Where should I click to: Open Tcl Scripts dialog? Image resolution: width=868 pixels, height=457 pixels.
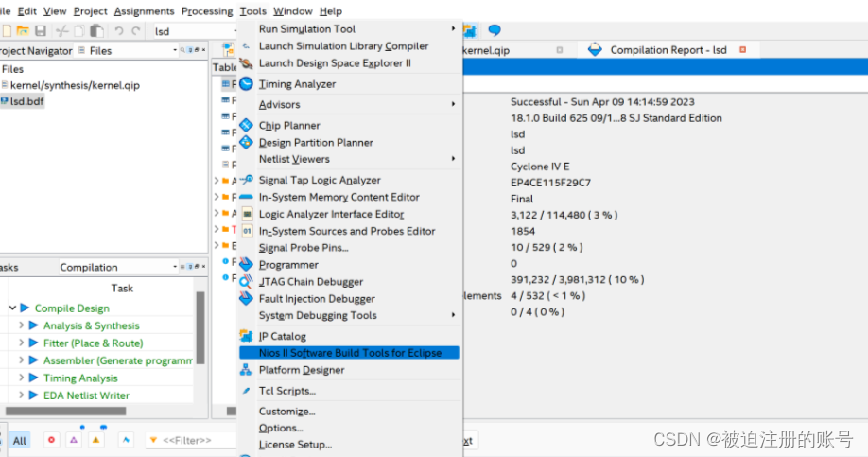coord(286,391)
